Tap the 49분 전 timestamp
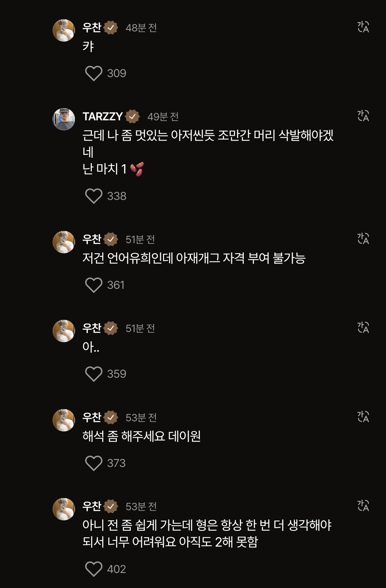Image resolution: width=386 pixels, height=588 pixels. click(x=163, y=117)
